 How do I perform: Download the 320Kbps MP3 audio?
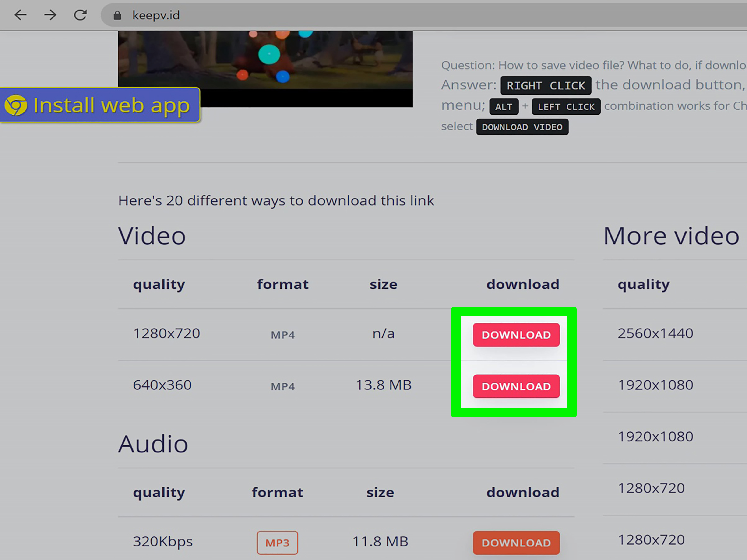pyautogui.click(x=516, y=542)
